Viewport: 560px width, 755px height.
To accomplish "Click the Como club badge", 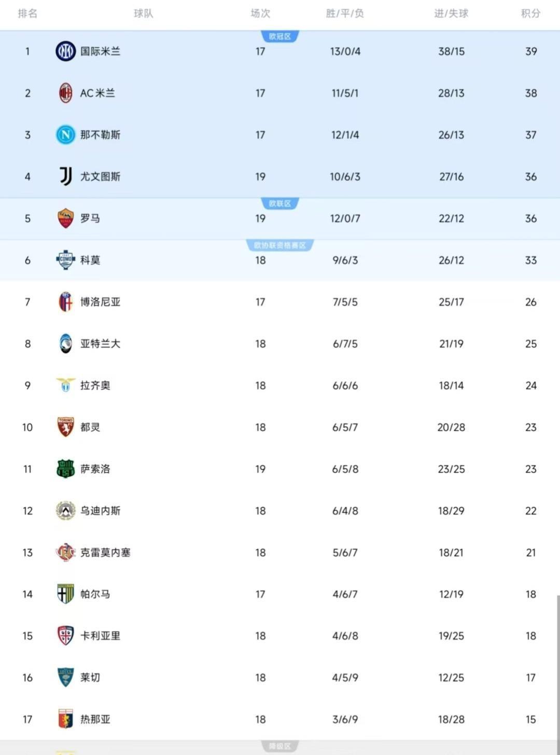I will 65,260.
